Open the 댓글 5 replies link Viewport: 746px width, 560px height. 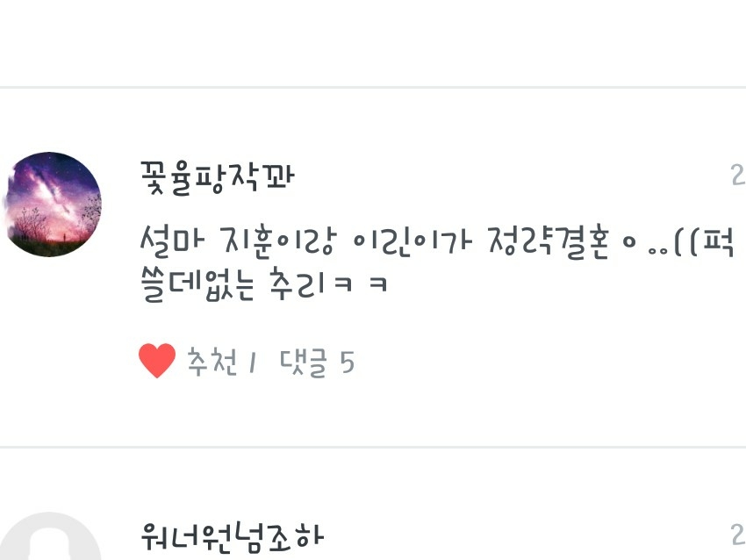point(318,363)
